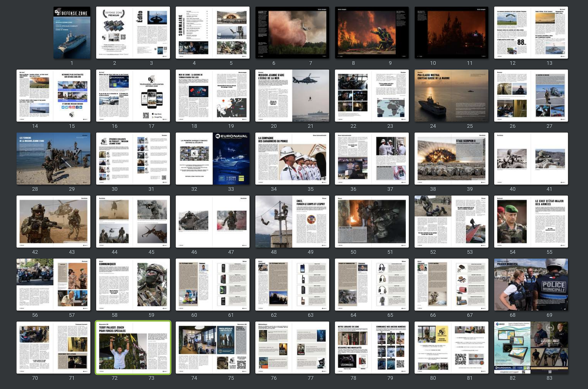This screenshot has height=389, width=588.
Task: Select the headset equipment spread, pages 64-65
Action: pyautogui.click(x=372, y=285)
